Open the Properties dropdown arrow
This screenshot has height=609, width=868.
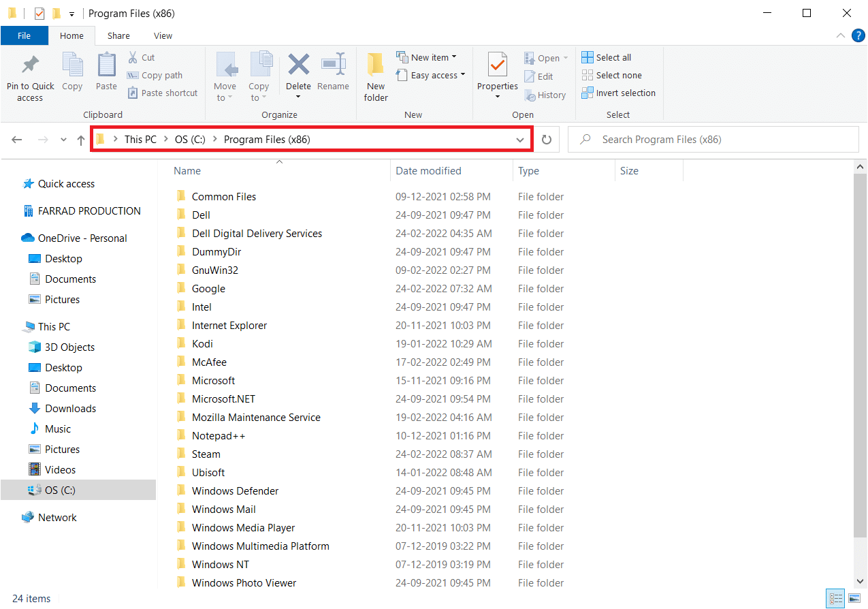(x=498, y=97)
